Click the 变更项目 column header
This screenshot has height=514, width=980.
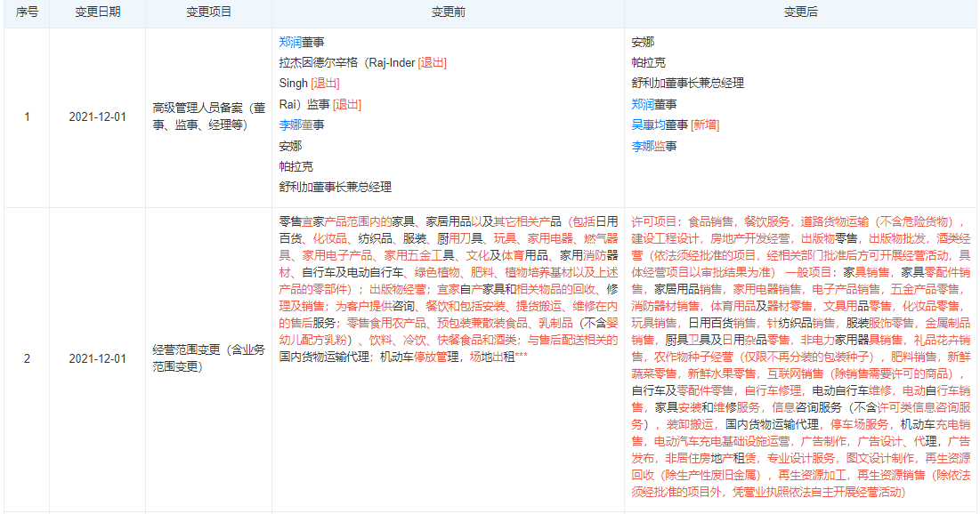click(x=208, y=12)
